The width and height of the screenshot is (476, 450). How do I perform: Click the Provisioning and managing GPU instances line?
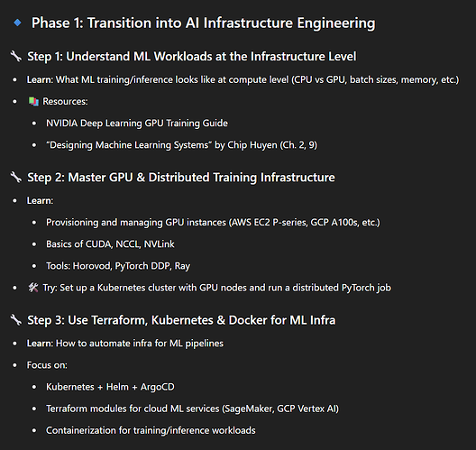[213, 223]
